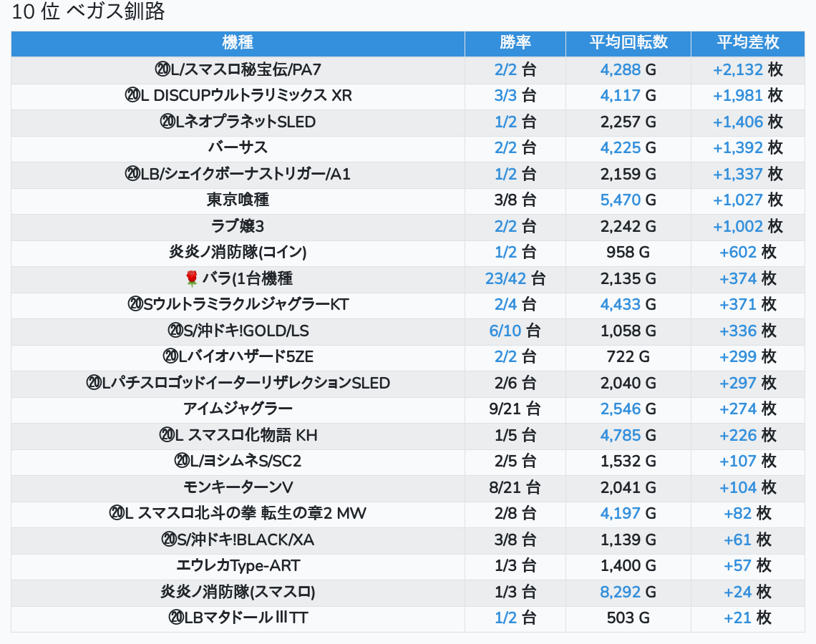This screenshot has height=644, width=816.
Task: Open the 5,470 G value for 東京喰種
Action: tap(620, 200)
